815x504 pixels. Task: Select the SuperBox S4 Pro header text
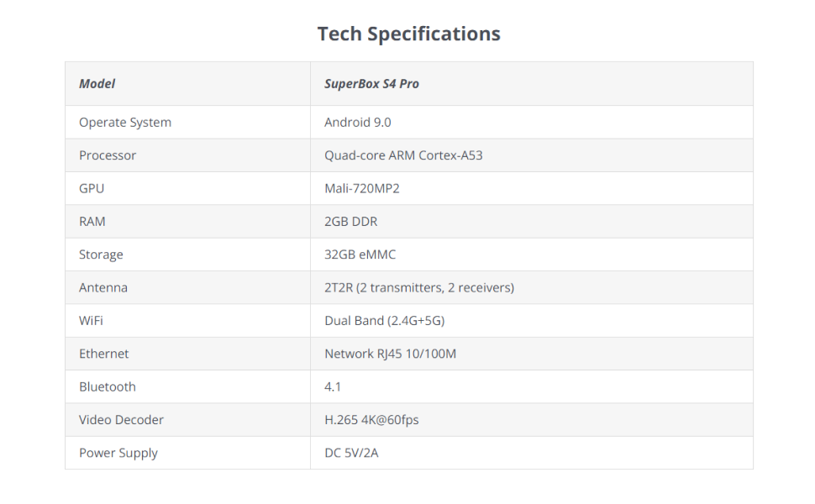(x=371, y=84)
